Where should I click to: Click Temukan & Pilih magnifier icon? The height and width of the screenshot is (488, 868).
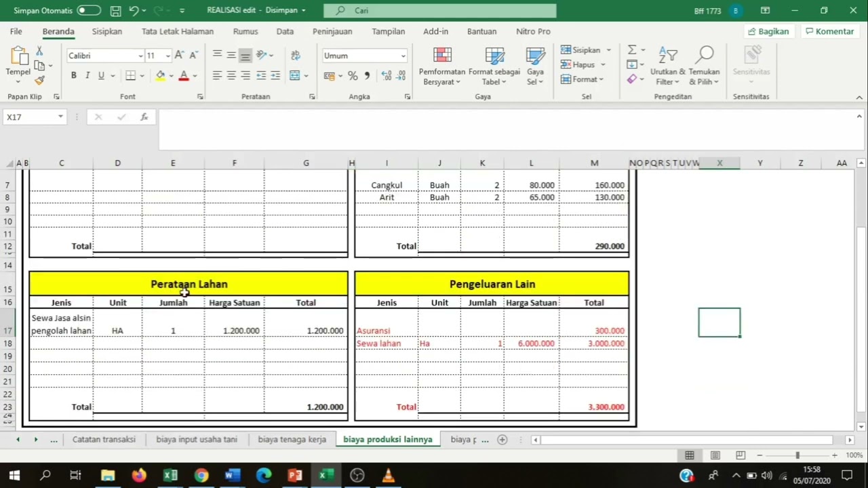(x=704, y=66)
